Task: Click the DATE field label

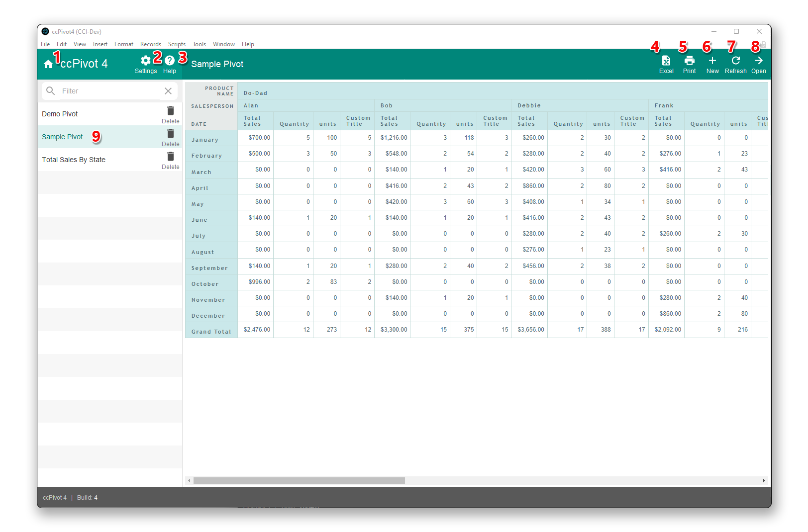Action: 199,124
